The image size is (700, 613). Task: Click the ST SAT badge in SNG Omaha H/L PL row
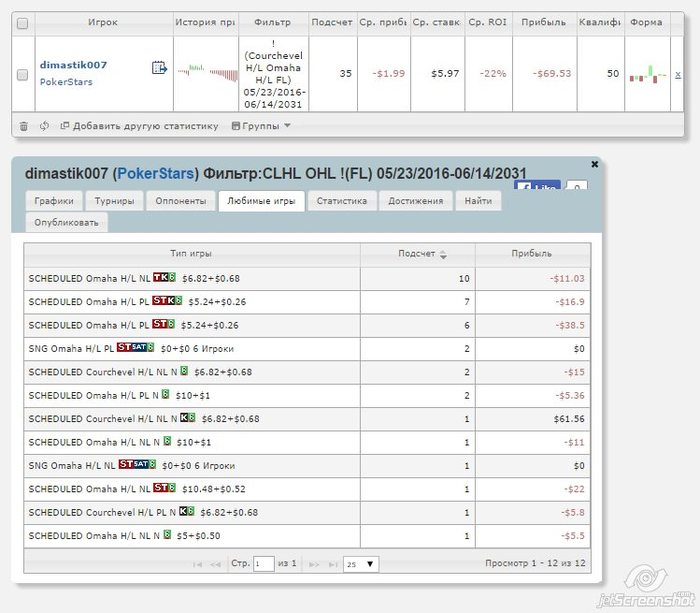135,347
